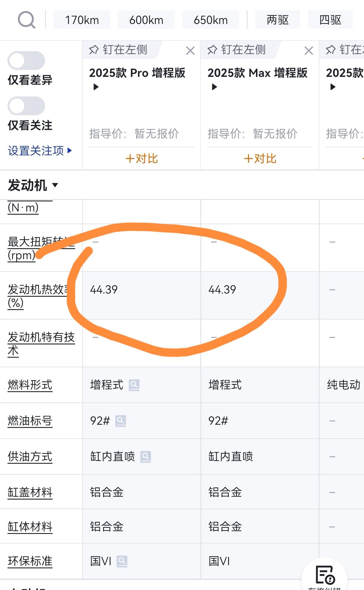Open the error report floating icon
The image size is (364, 590).
(x=325, y=575)
